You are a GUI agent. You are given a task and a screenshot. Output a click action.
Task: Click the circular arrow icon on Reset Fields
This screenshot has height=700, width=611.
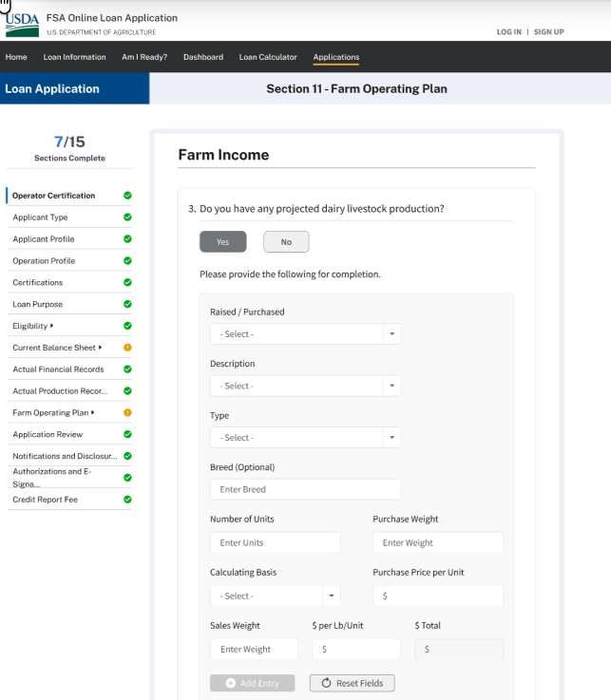click(326, 683)
